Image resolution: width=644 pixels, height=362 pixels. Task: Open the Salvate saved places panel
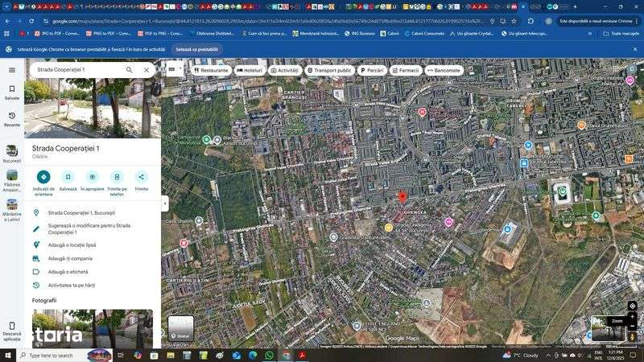click(x=12, y=93)
